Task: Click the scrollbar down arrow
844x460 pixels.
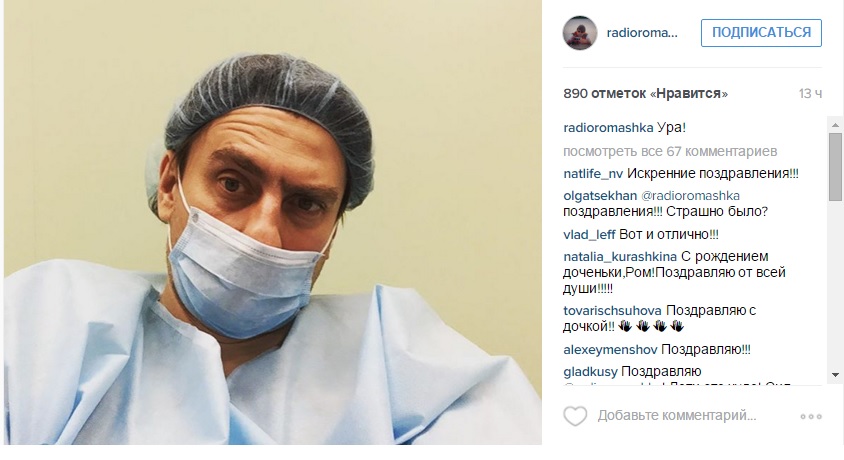Action: [835, 374]
